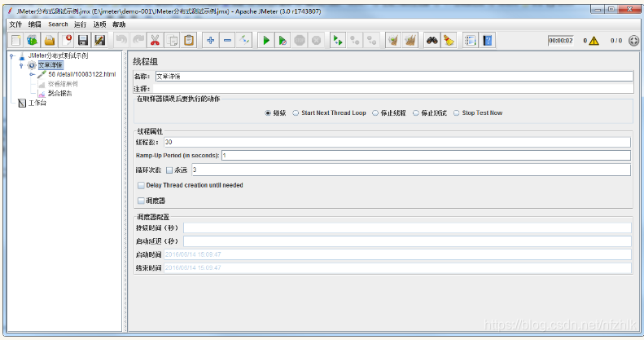
Task: Enable the 调度器 scheduler checkbox
Action: pos(142,201)
